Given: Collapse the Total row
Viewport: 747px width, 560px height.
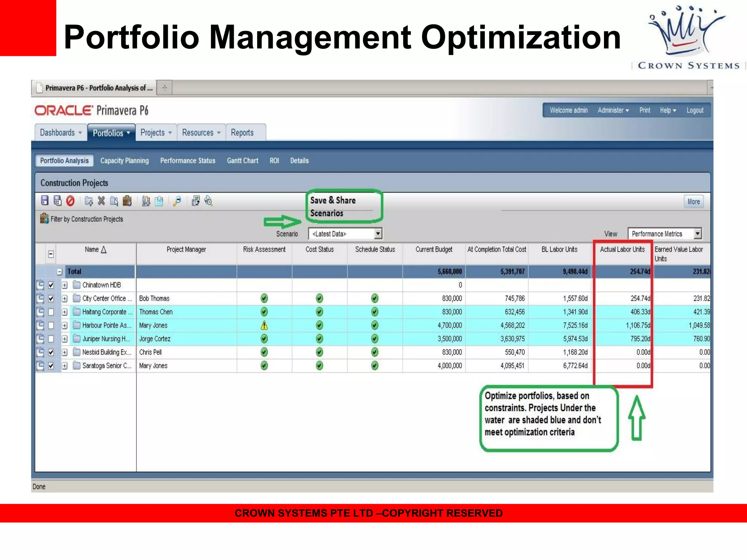Looking at the screenshot, I should point(59,272).
